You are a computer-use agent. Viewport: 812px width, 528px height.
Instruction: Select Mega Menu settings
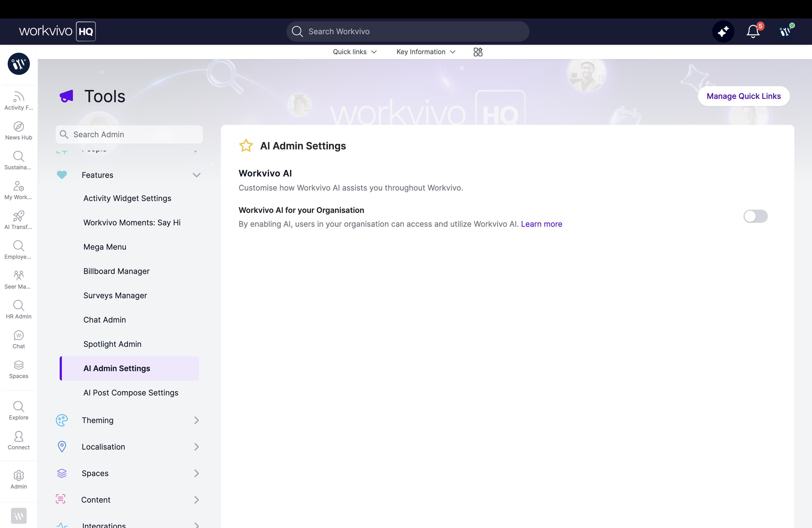(x=105, y=247)
